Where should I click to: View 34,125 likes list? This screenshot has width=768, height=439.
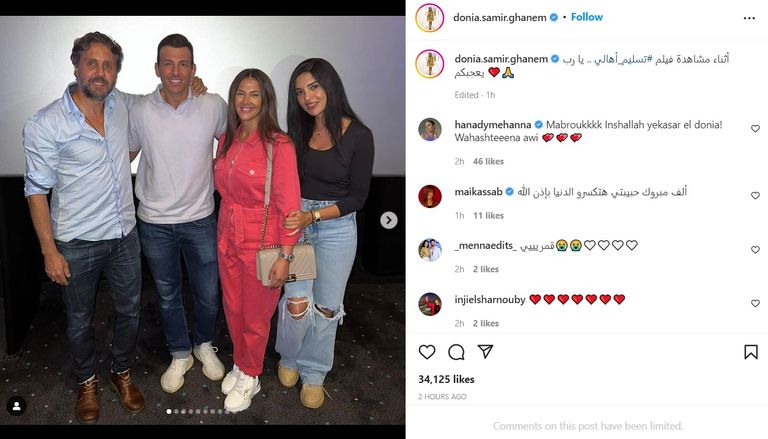coord(446,379)
